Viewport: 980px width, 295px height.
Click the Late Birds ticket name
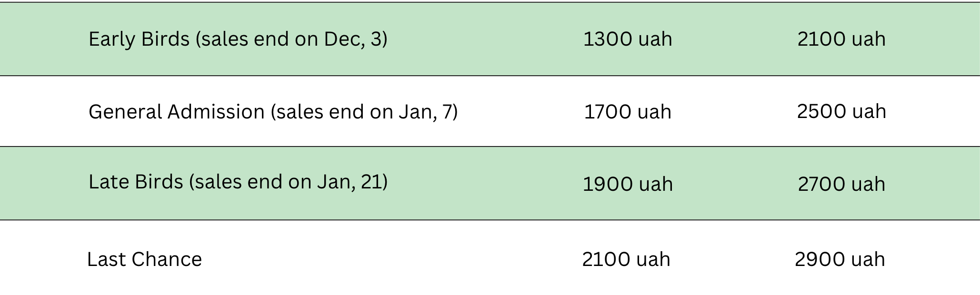136,182
